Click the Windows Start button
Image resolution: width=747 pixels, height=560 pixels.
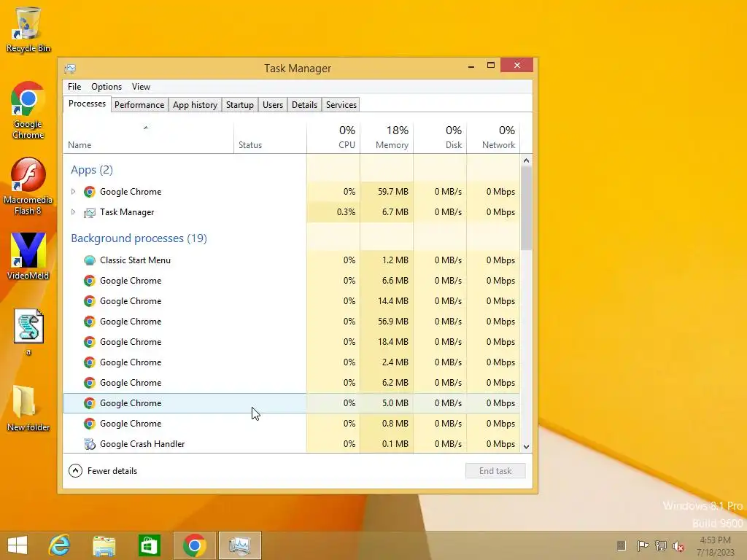click(18, 545)
